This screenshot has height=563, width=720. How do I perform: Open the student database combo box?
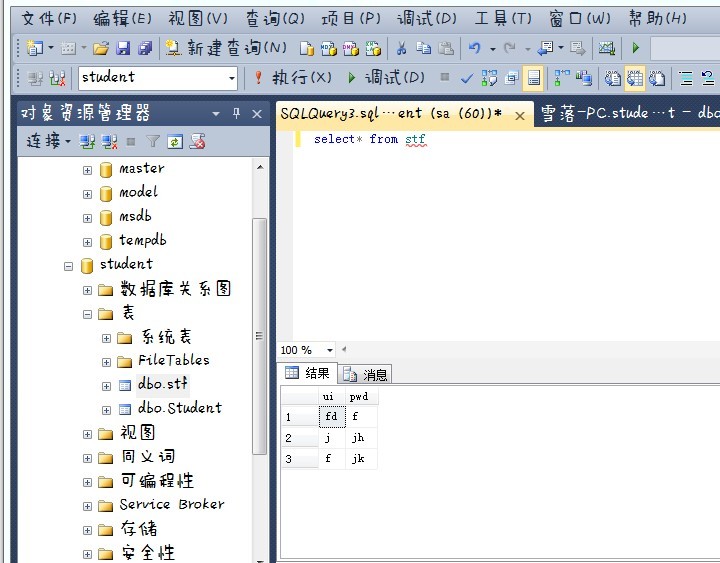(x=158, y=78)
